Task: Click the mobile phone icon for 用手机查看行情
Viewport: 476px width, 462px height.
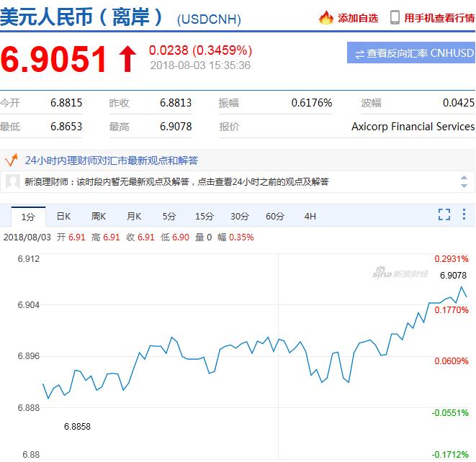Action: [x=395, y=17]
